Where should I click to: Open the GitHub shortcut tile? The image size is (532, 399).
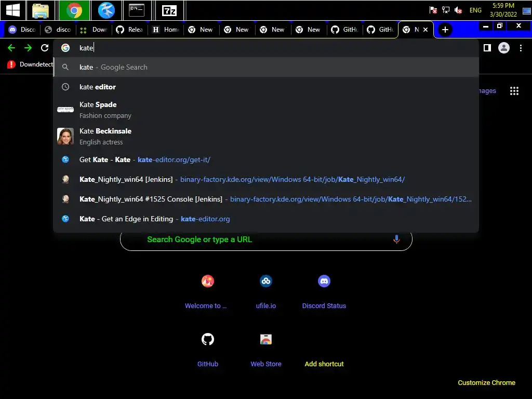208,350
